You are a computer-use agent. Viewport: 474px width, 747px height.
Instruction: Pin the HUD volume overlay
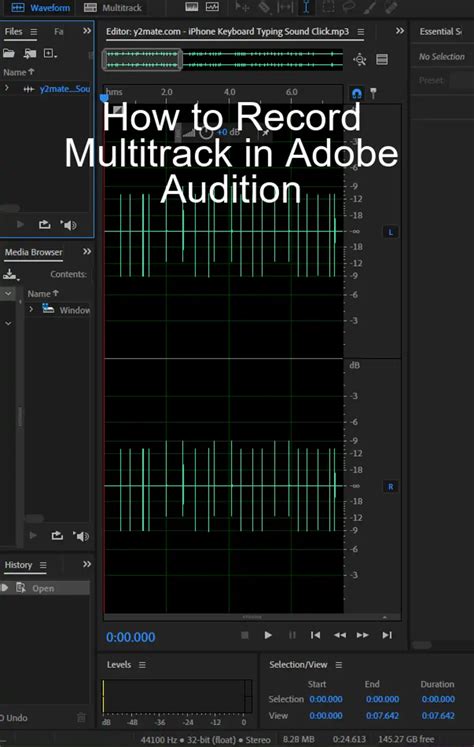click(265, 132)
